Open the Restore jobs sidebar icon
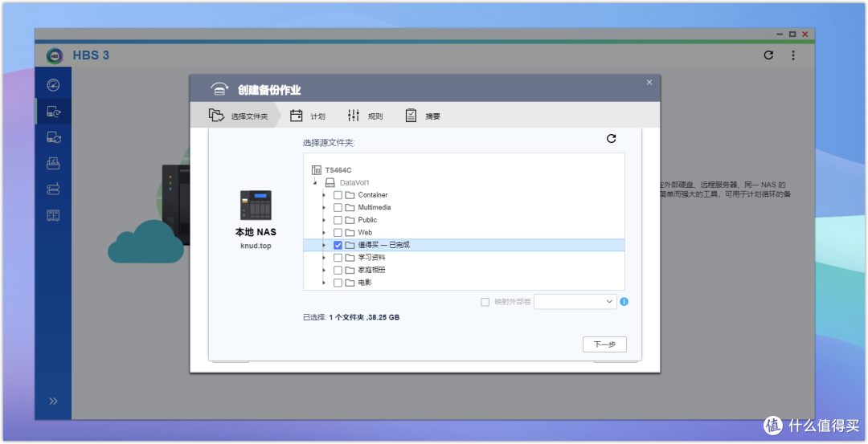Image resolution: width=868 pixels, height=444 pixels. pyautogui.click(x=53, y=163)
